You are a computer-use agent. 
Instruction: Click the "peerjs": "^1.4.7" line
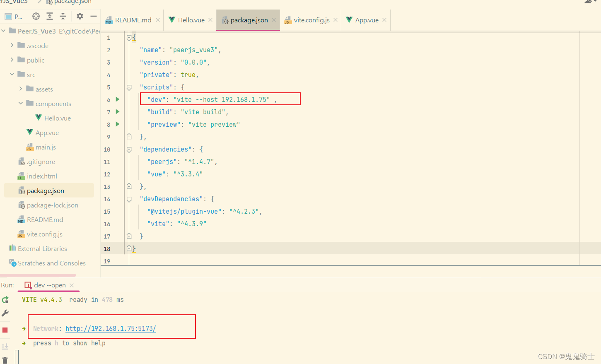182,162
